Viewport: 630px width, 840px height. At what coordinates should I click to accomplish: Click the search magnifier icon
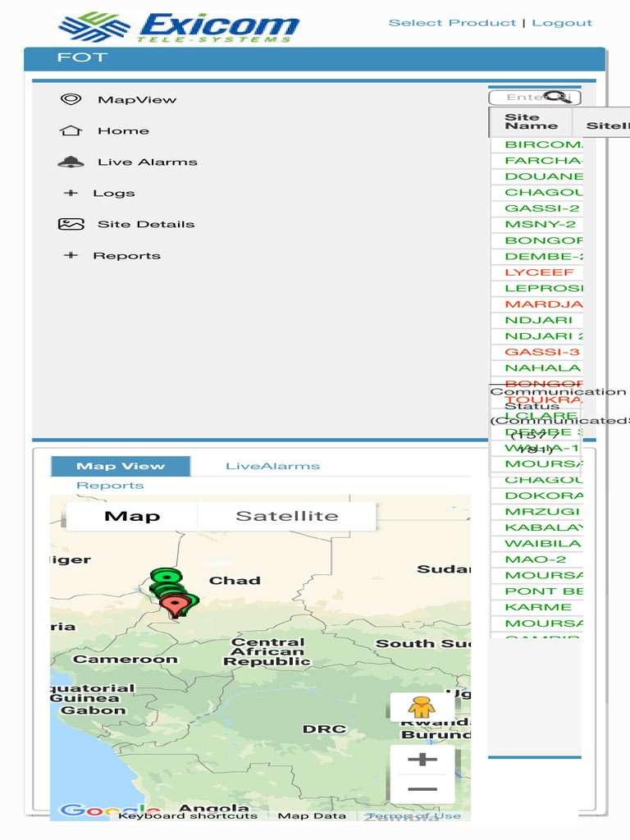pos(558,97)
